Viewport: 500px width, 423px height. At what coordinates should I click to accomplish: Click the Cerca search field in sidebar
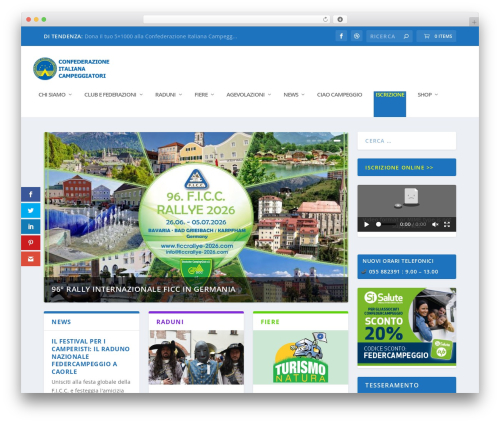point(407,141)
